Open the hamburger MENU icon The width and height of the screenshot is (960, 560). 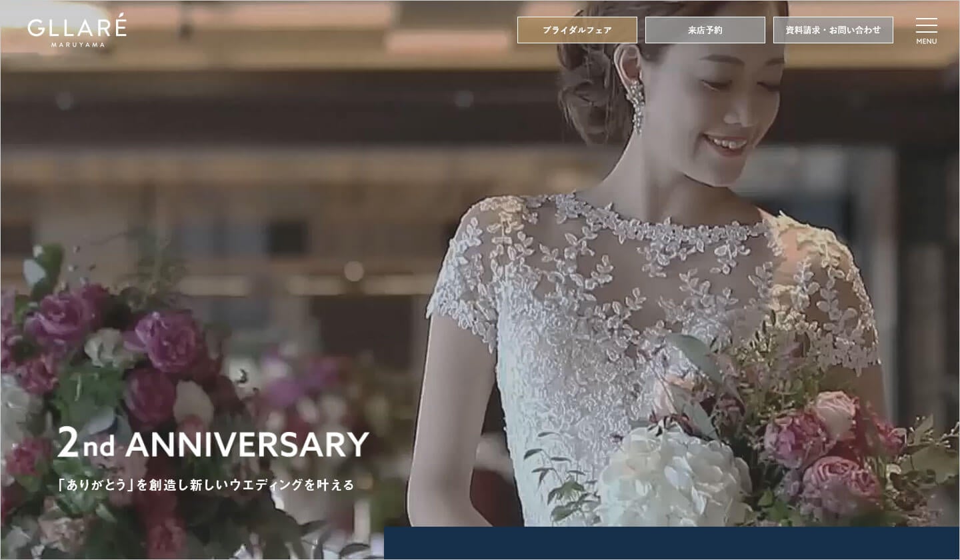[926, 31]
